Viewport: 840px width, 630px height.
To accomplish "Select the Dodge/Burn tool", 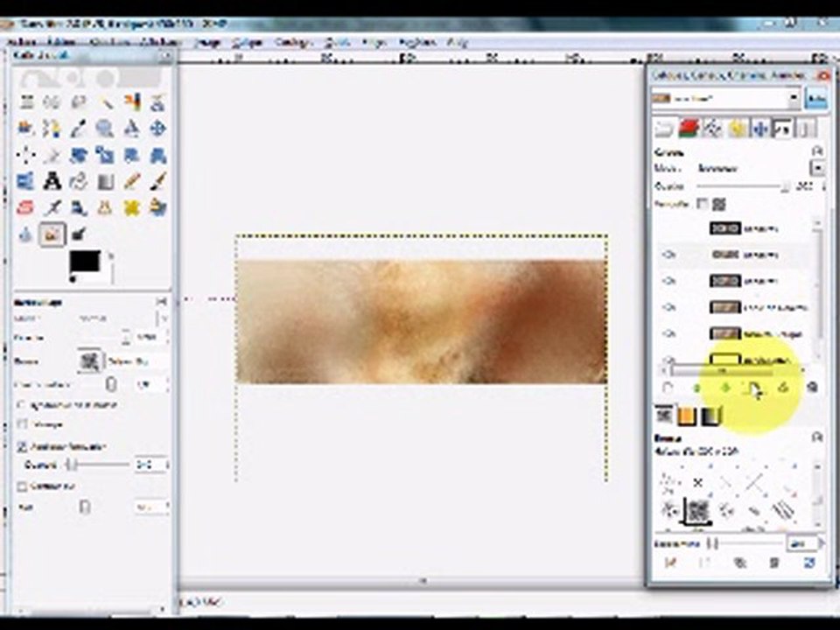I will (x=79, y=234).
